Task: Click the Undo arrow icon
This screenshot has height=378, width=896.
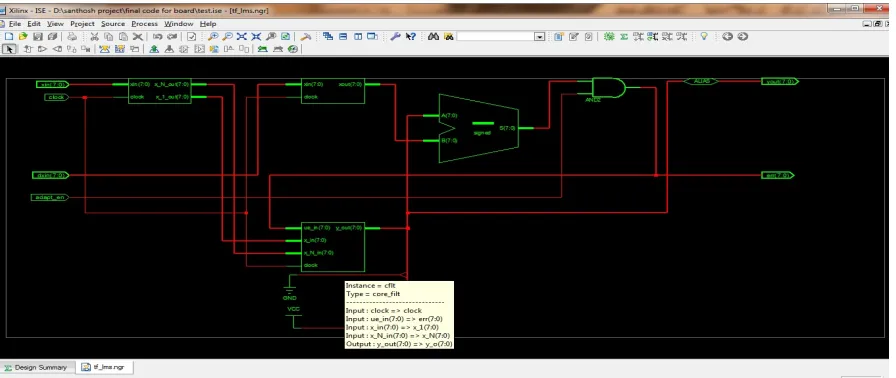Action: click(157, 37)
